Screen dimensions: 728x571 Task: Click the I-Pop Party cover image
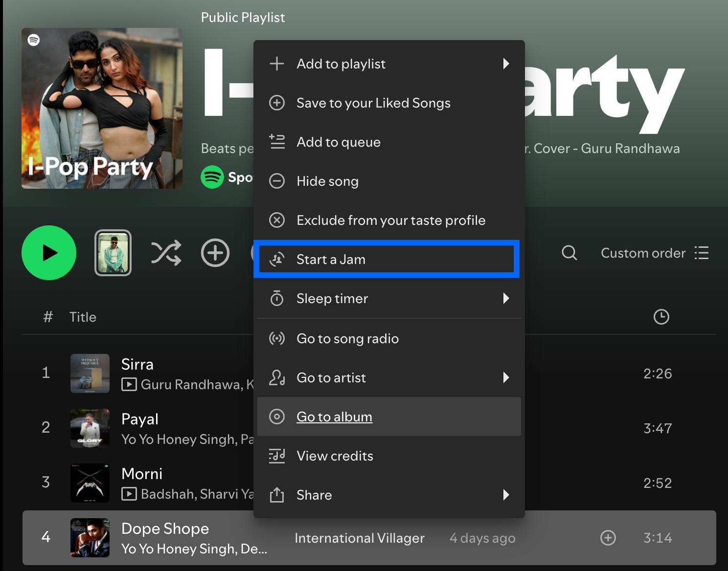coord(102,108)
